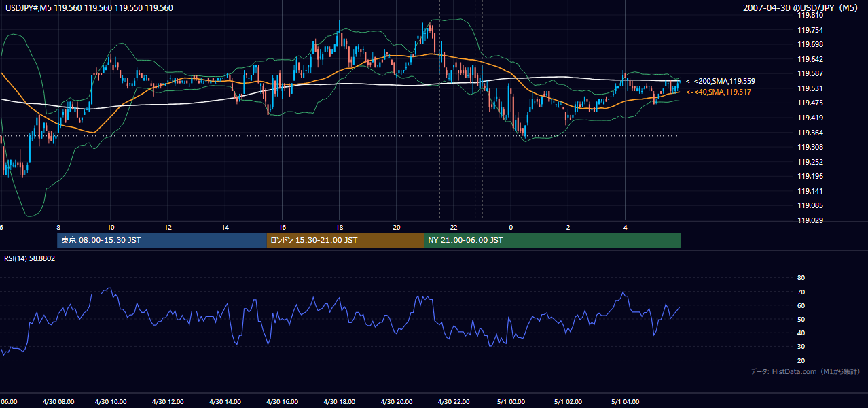This screenshot has width=868, height=408.
Task: Click the Tokyo 08:00-15:30 JST session bar
Action: click(162, 240)
